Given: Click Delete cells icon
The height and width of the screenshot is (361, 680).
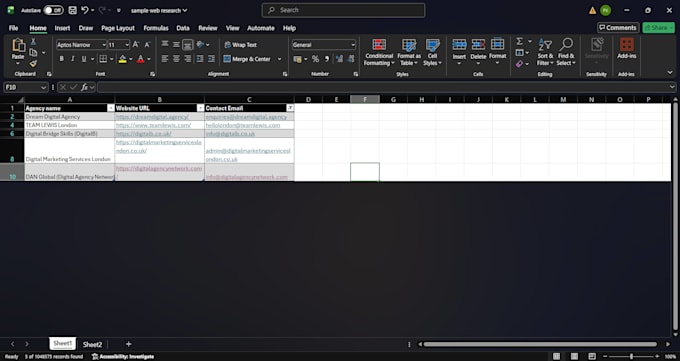Looking at the screenshot, I should pos(478,44).
